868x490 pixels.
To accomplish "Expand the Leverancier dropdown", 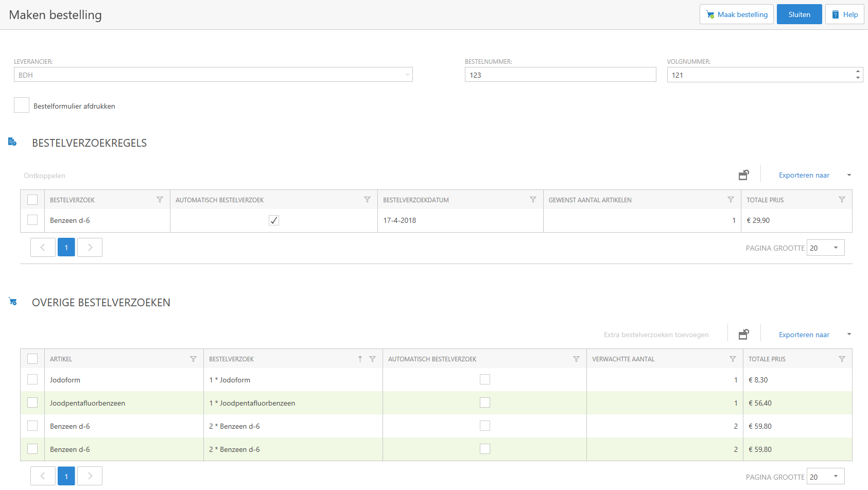I will (x=407, y=75).
